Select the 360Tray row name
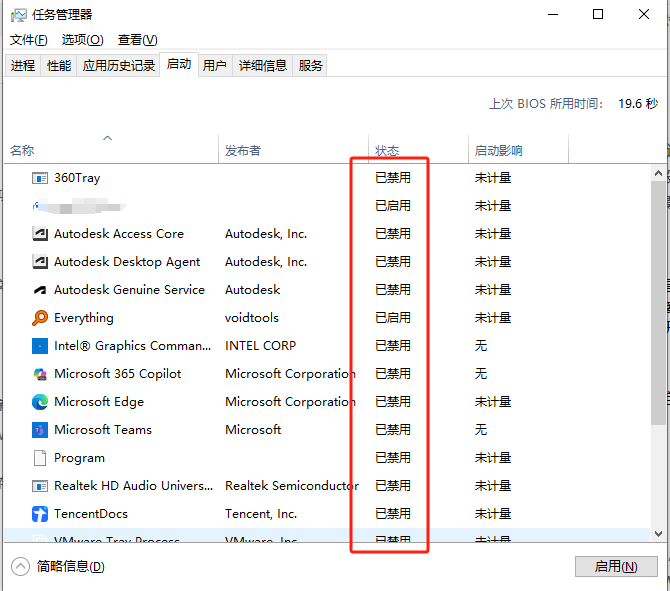 click(77, 178)
